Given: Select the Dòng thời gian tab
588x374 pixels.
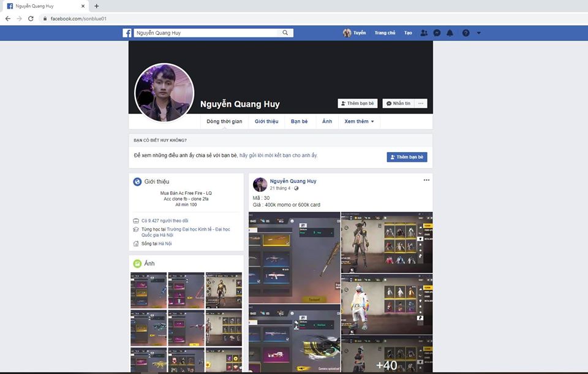Looking at the screenshot, I should point(224,121).
